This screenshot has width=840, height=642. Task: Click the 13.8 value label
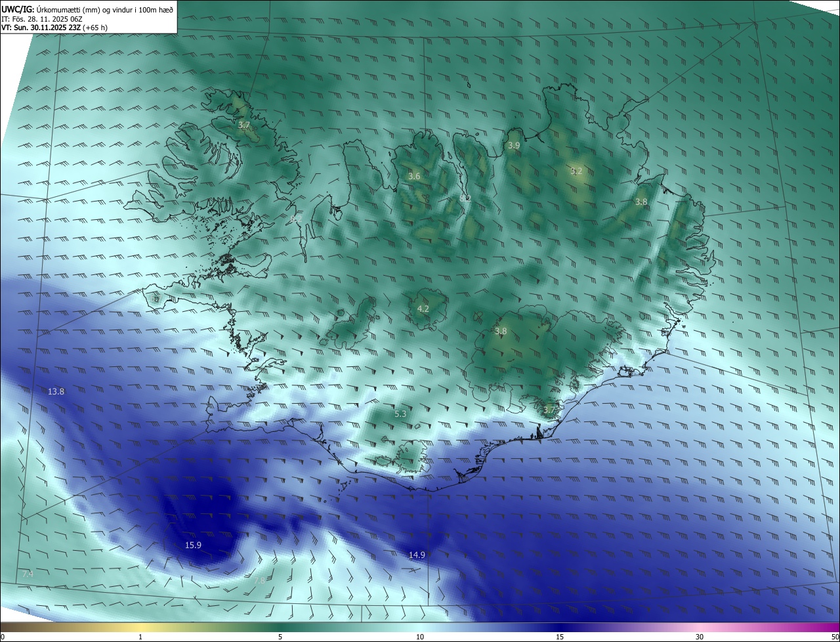(56, 392)
